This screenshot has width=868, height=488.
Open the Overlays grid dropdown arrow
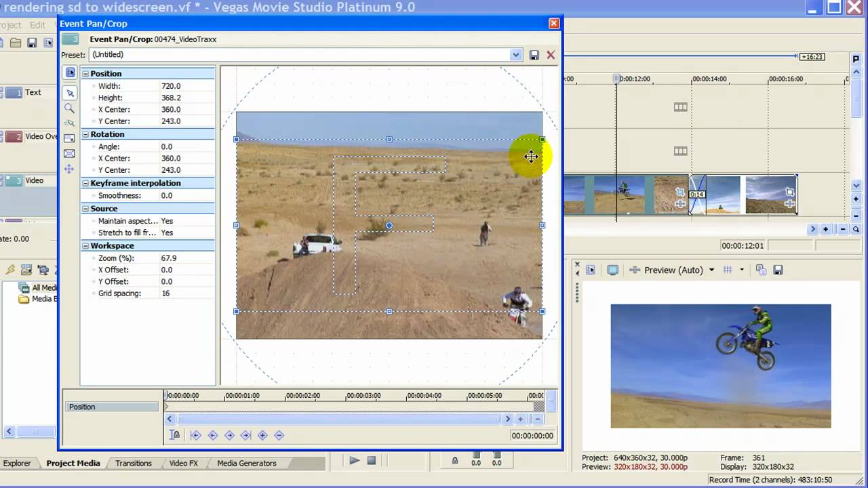[741, 270]
